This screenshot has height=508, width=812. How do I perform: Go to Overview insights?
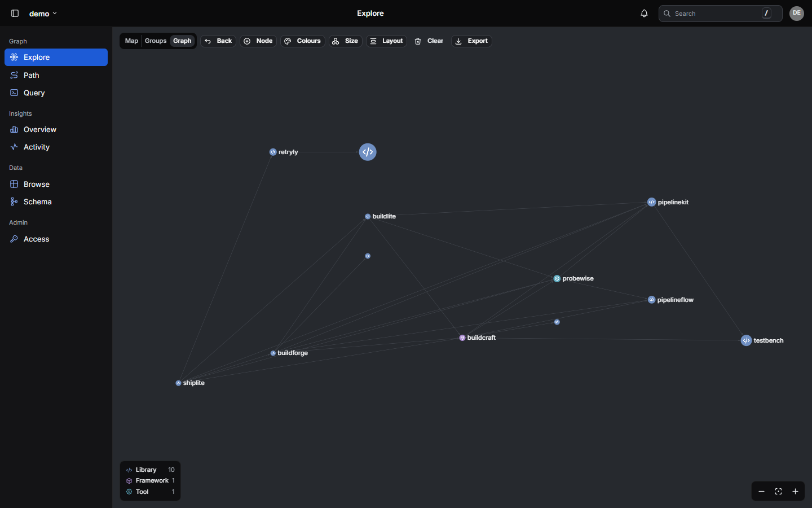point(56,129)
